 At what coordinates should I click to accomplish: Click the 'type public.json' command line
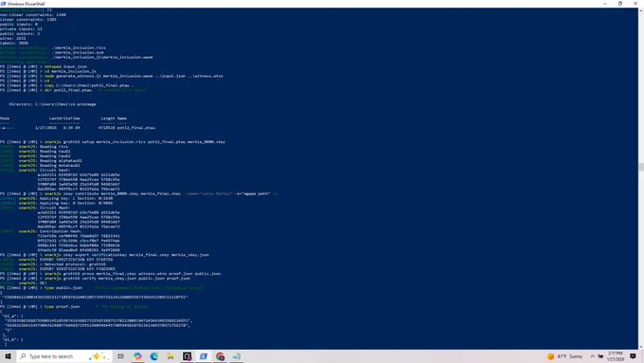coord(102,288)
